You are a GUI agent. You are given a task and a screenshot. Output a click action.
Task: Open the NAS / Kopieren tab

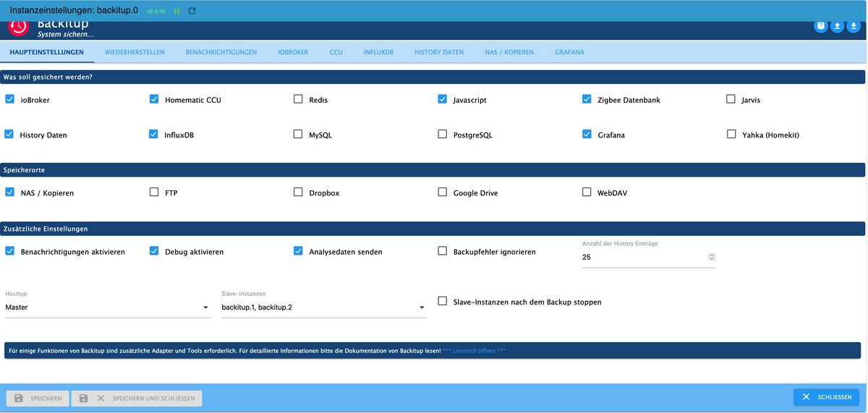click(x=509, y=52)
